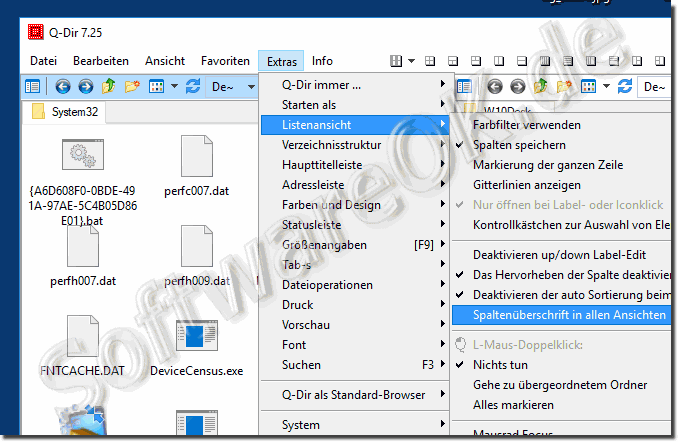Viewport: 678px width, 442px height.
Task: Open the Vorschau submenu entry
Action: pyautogui.click(x=355, y=325)
